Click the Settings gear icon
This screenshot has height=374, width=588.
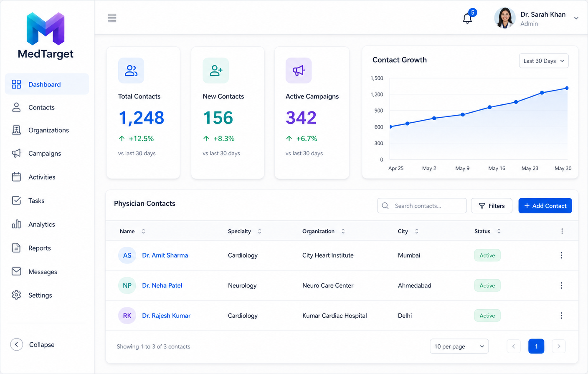coord(16,295)
